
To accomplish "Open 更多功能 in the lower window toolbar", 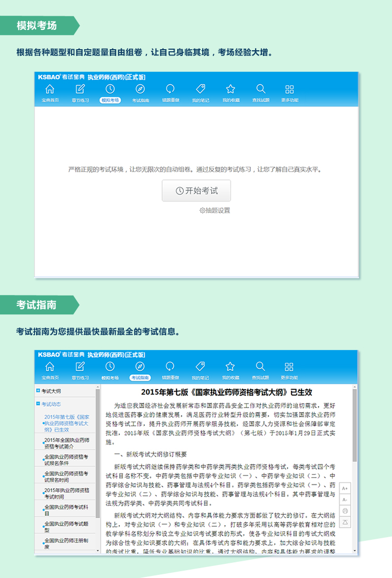I will coord(289,371).
